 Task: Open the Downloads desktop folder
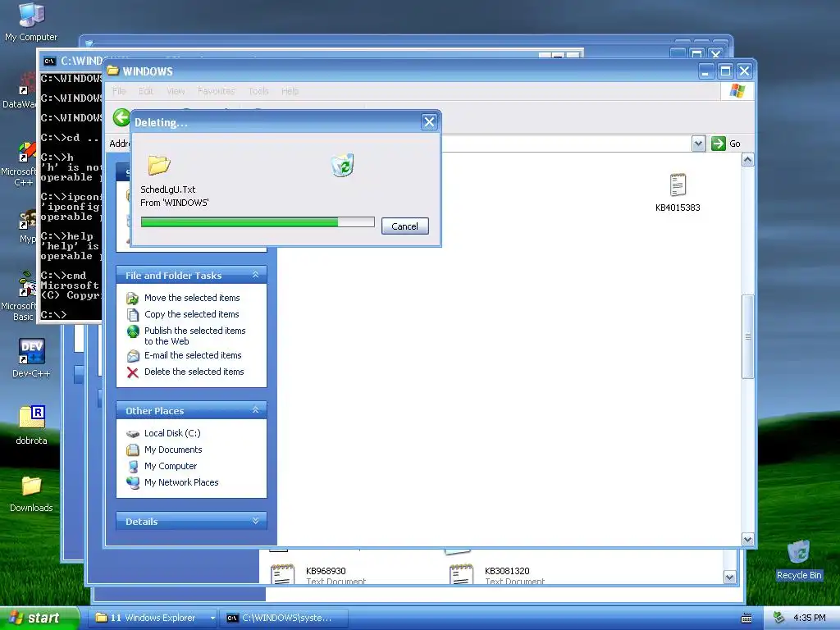[31, 494]
